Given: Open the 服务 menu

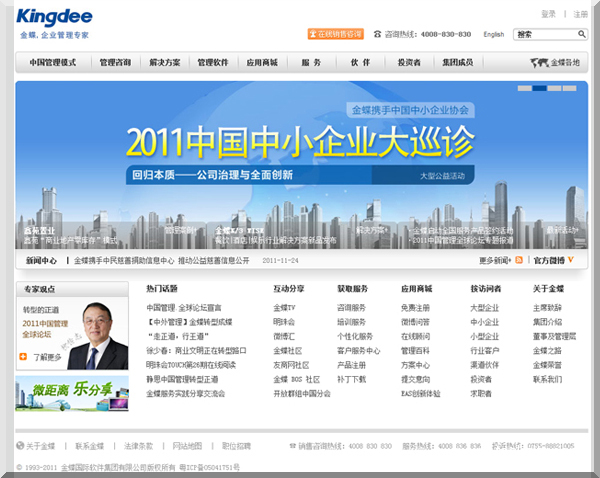Looking at the screenshot, I should tap(311, 62).
